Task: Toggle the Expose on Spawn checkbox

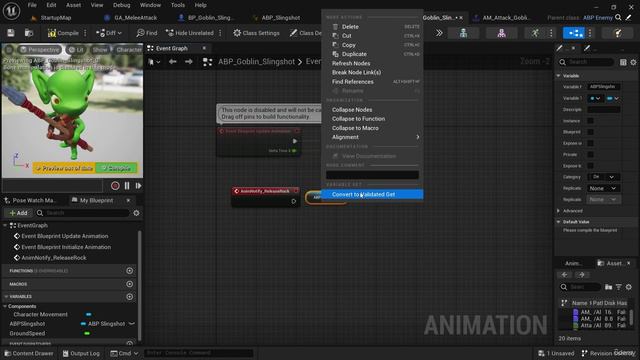Action: pyautogui.click(x=590, y=143)
